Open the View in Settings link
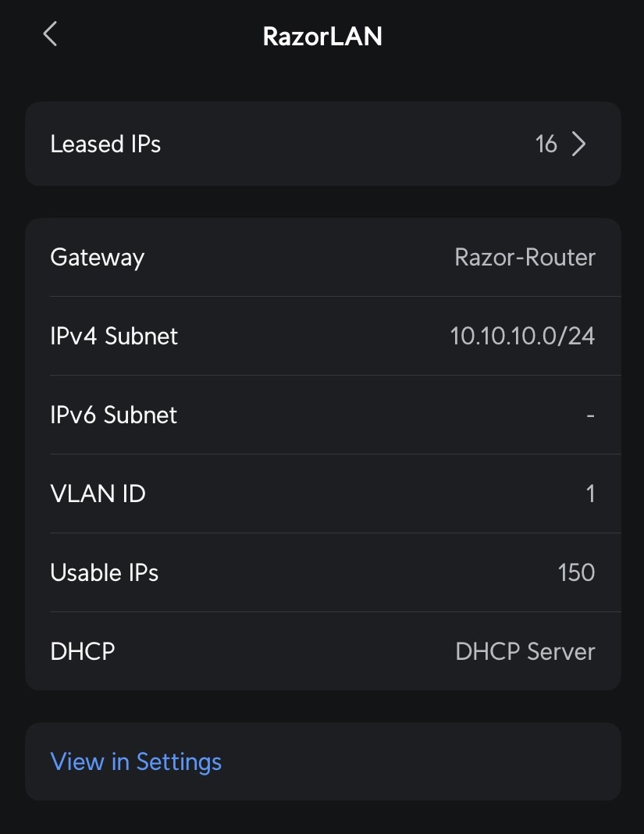644x834 pixels. pos(136,761)
